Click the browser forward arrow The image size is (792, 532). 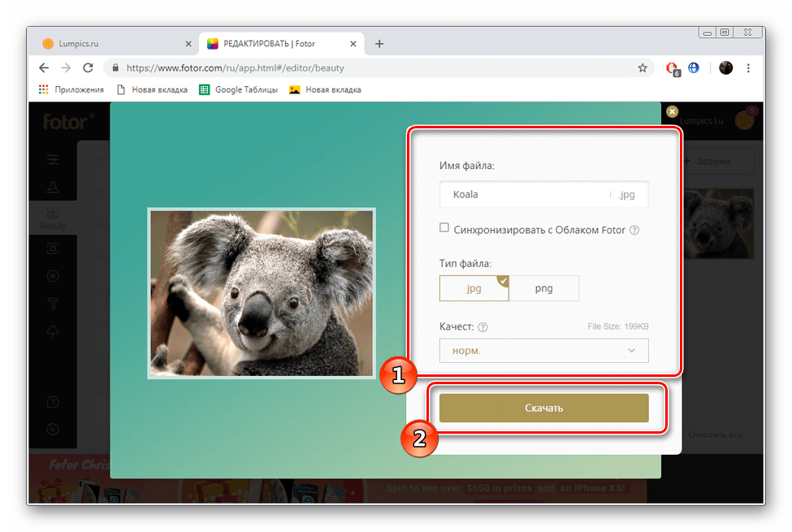coord(66,67)
